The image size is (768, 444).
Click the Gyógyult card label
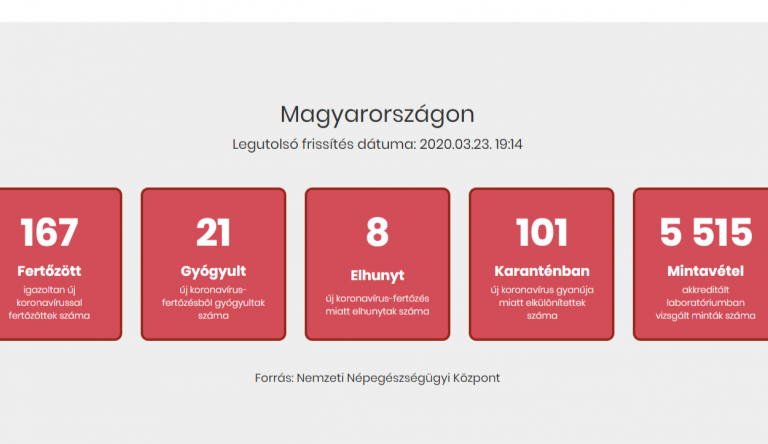213,271
